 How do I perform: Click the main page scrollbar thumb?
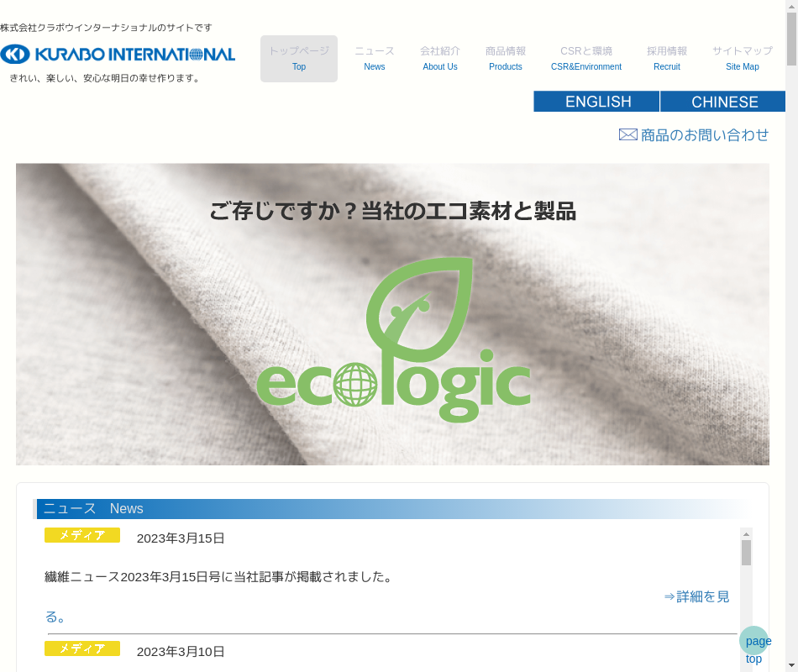pos(791,39)
